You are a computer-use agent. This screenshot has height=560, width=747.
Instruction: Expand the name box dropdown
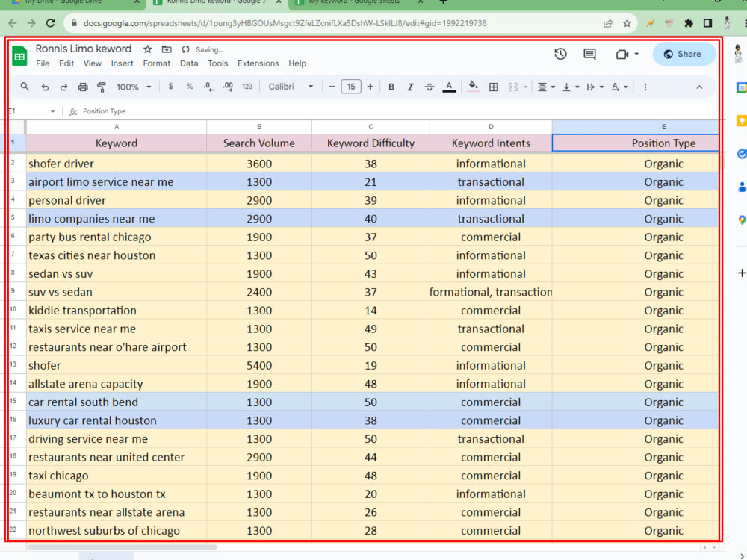52,111
